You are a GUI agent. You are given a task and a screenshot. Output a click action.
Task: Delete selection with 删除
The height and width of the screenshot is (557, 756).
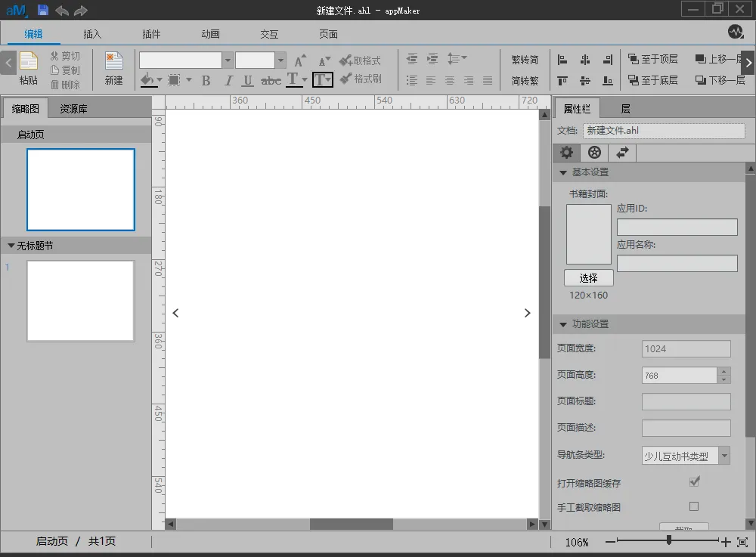tap(65, 85)
